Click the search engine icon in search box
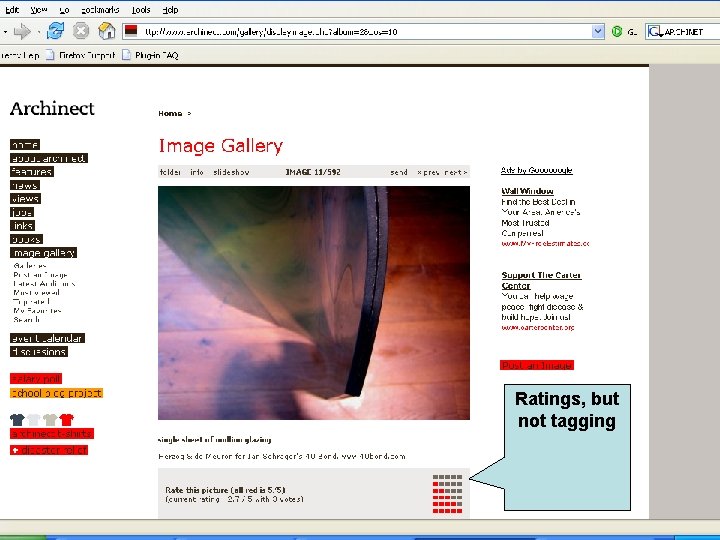Image resolution: width=720 pixels, height=540 pixels. tap(655, 32)
